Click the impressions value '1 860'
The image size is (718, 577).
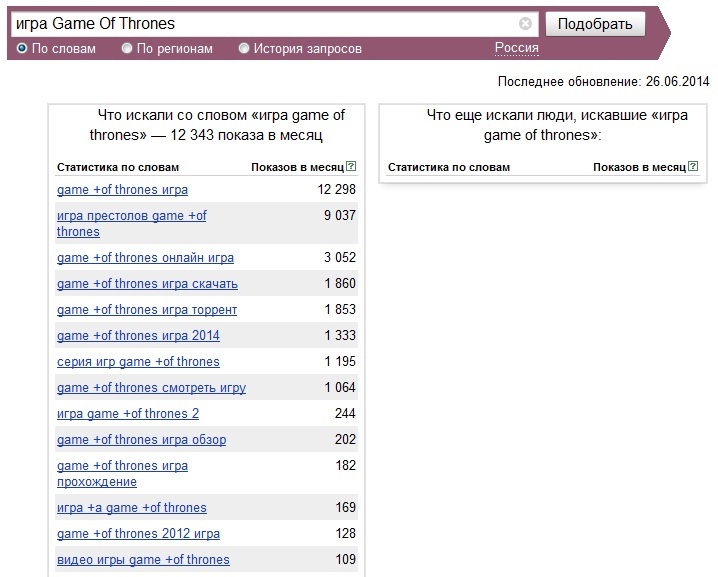coord(340,283)
